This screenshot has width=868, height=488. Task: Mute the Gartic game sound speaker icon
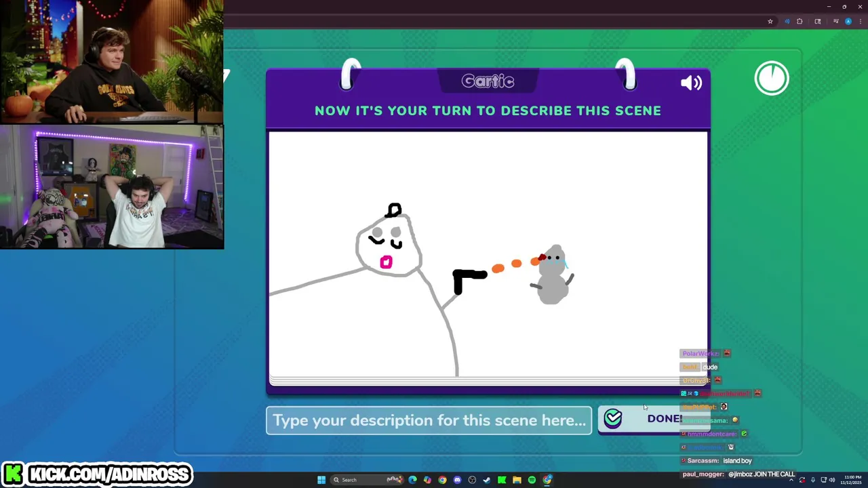[691, 83]
